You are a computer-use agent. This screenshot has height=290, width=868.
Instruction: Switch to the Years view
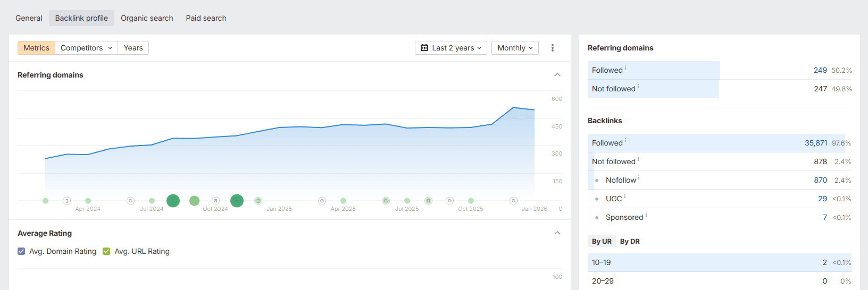tap(133, 48)
